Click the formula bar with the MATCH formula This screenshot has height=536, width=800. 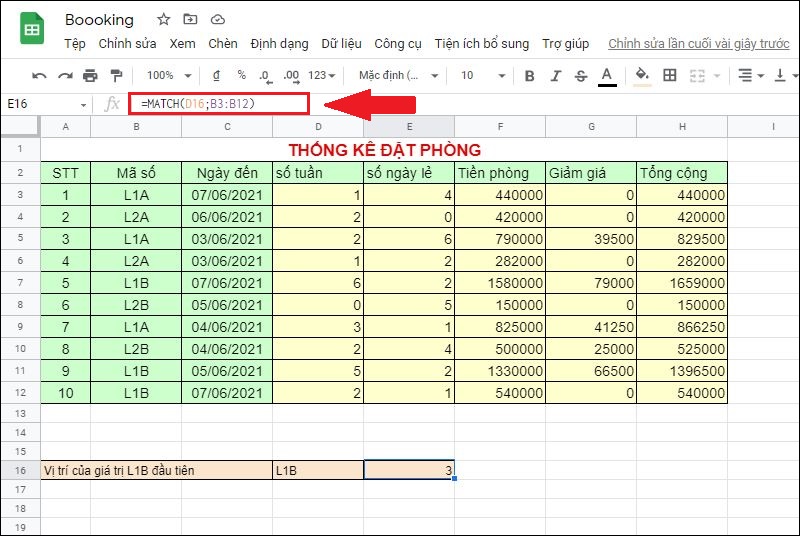click(218, 104)
